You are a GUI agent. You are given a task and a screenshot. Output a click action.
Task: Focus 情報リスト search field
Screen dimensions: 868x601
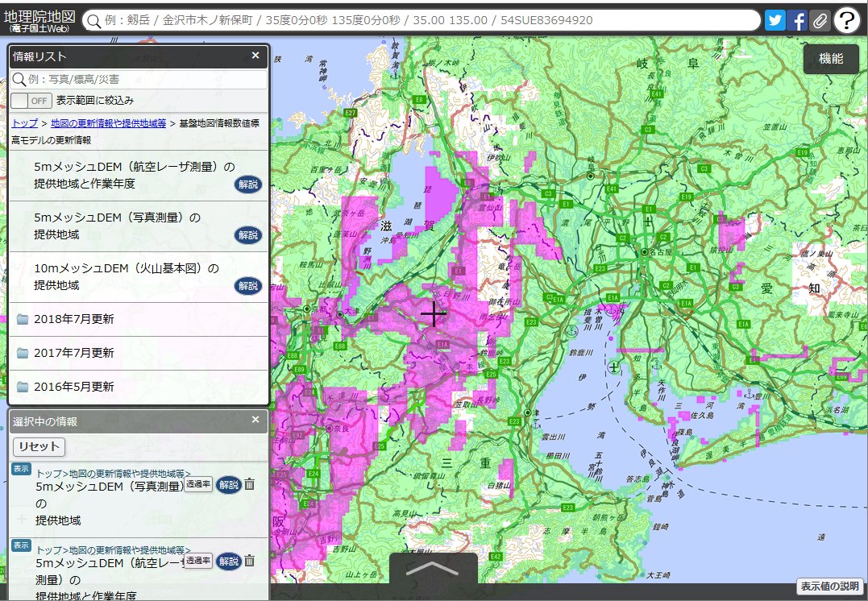click(x=139, y=79)
